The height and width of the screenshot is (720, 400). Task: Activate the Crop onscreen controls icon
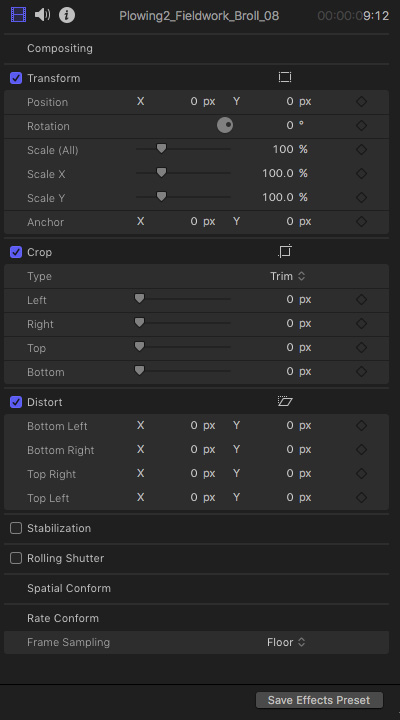[285, 252]
